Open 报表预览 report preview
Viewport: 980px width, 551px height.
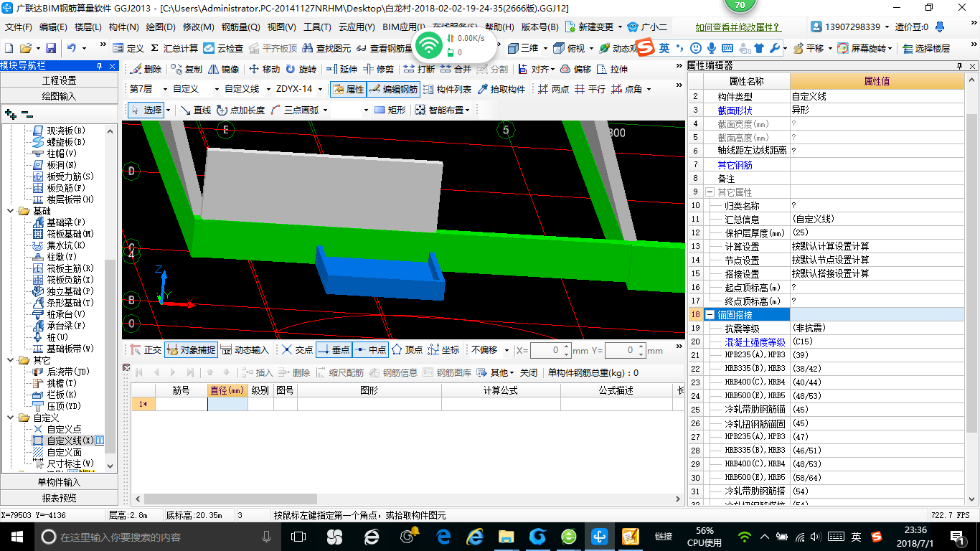(x=59, y=497)
